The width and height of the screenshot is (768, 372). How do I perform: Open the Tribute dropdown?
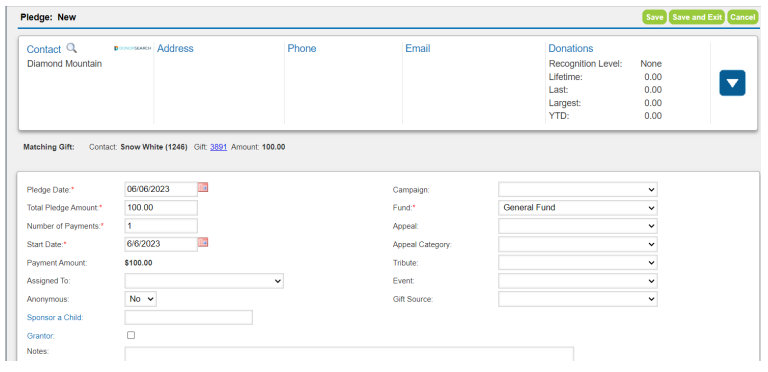coord(578,262)
